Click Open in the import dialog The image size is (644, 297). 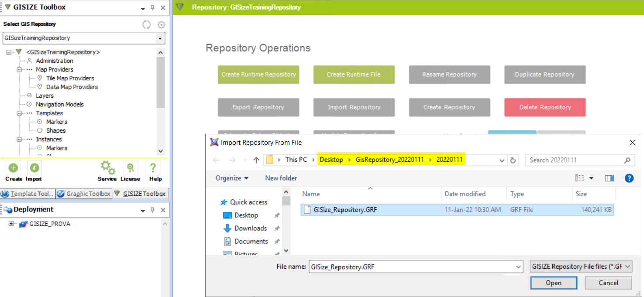coord(554,283)
